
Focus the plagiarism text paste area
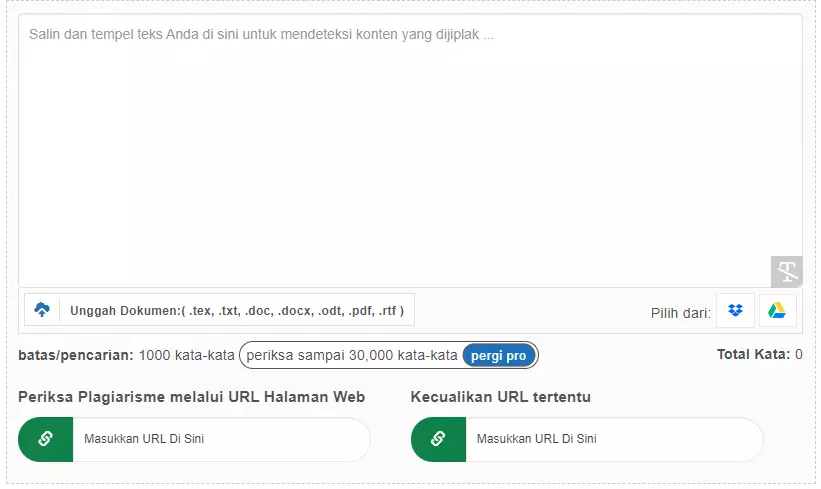point(410,160)
